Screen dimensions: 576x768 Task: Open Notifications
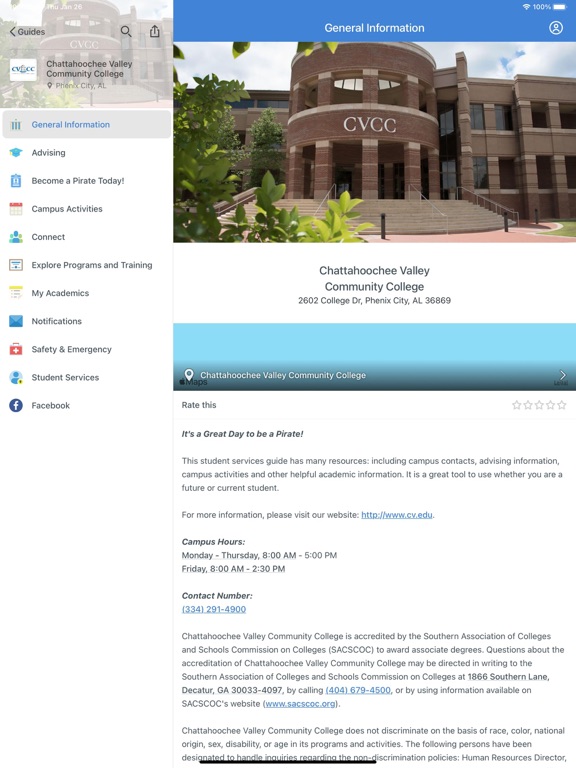pos(87,321)
